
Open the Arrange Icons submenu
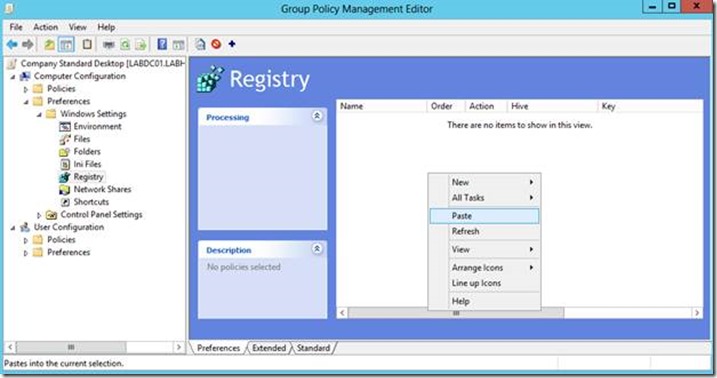tap(484, 268)
